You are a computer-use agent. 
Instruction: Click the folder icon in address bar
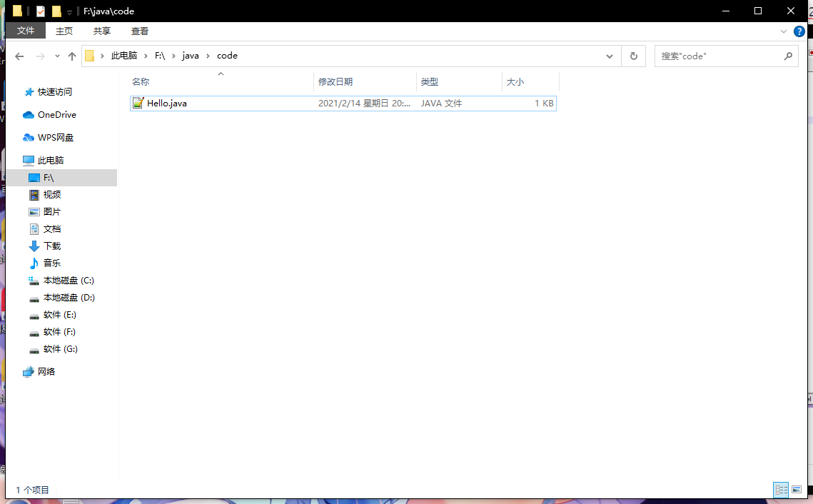(89, 56)
